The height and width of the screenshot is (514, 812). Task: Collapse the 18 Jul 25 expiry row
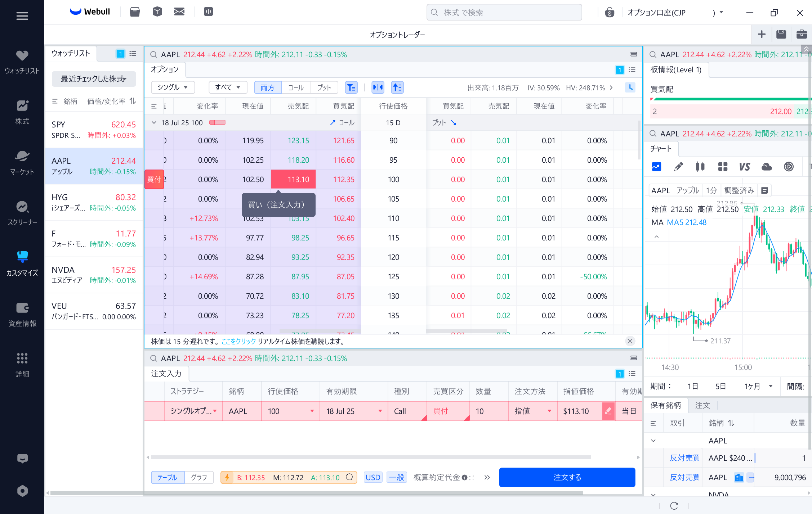coord(154,123)
